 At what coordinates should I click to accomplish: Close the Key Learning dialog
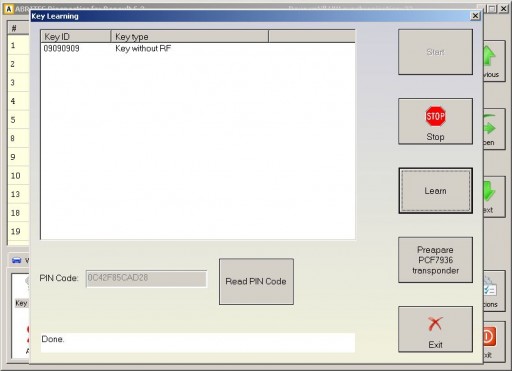pos(475,16)
